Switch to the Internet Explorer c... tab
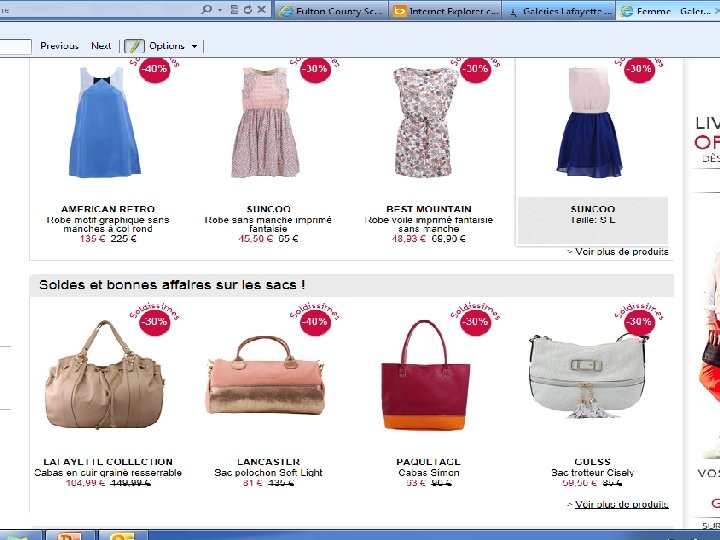This screenshot has width=720, height=540. pyautogui.click(x=446, y=11)
